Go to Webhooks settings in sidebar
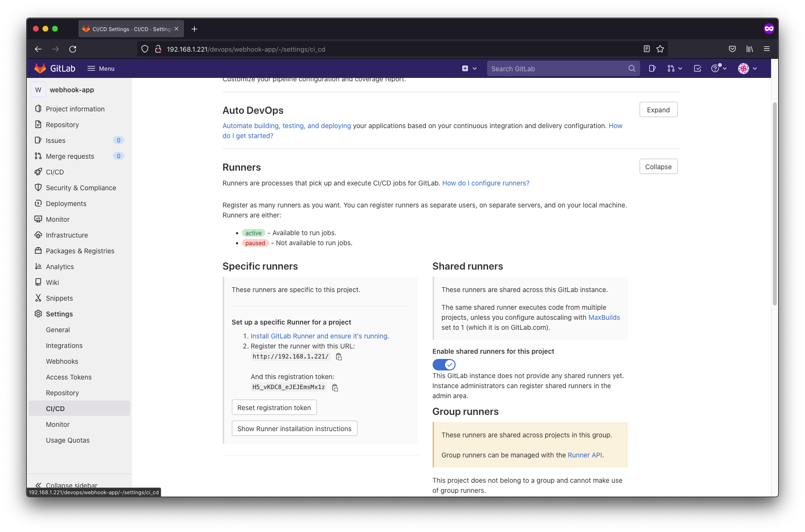Image resolution: width=805 pixels, height=532 pixels. (x=62, y=361)
